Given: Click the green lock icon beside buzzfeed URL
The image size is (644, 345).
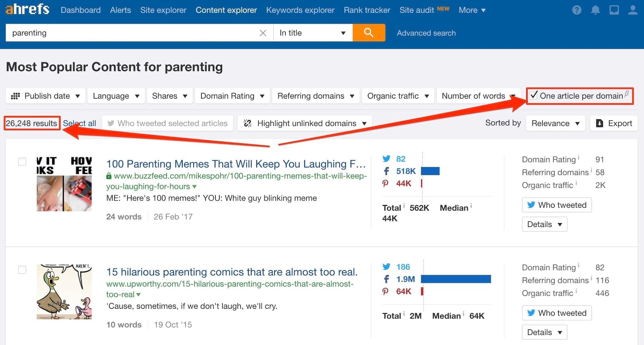Looking at the screenshot, I should coord(109,176).
